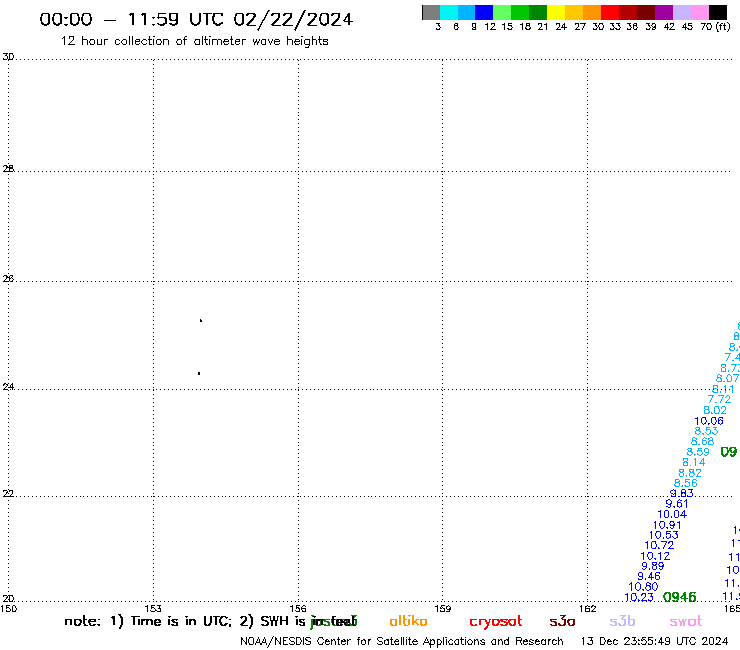This screenshot has height=650, width=740.
Task: Click the longitude label '150'
Action: [8, 608]
